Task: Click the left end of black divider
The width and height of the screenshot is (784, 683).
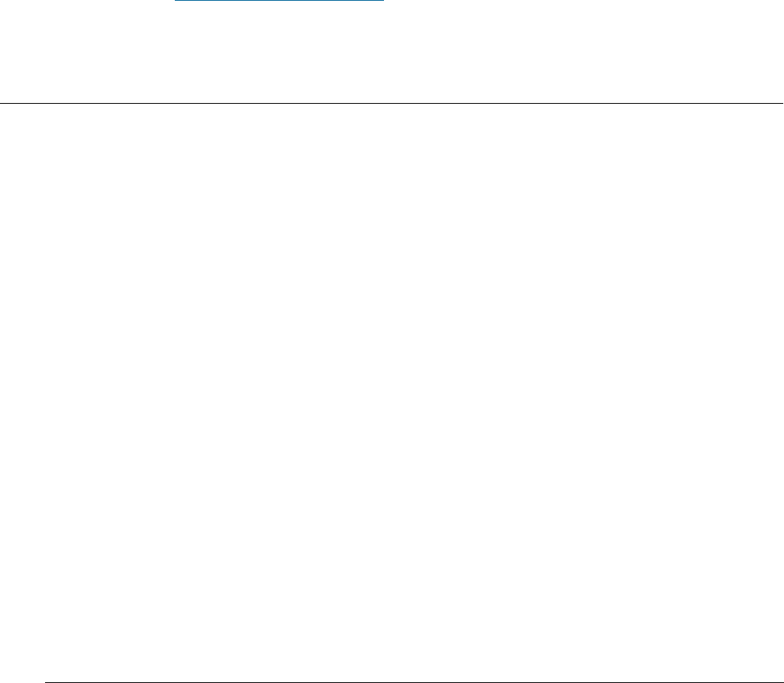Action: (x=2, y=104)
